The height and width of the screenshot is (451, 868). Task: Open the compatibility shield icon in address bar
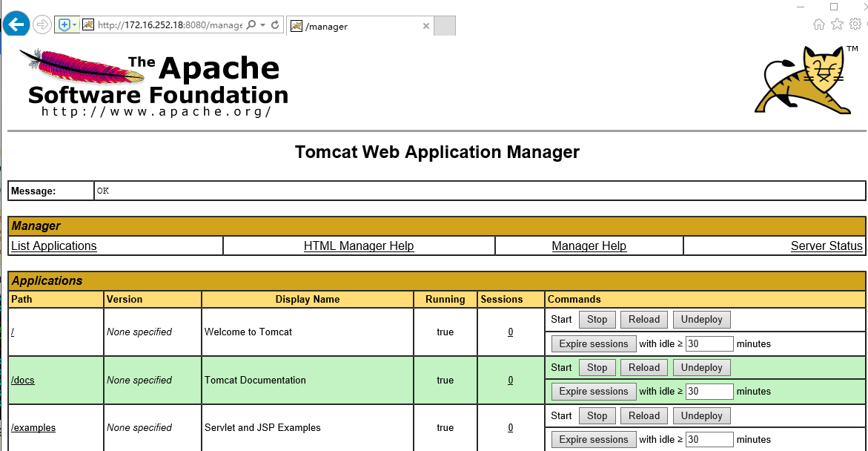pyautogui.click(x=64, y=25)
